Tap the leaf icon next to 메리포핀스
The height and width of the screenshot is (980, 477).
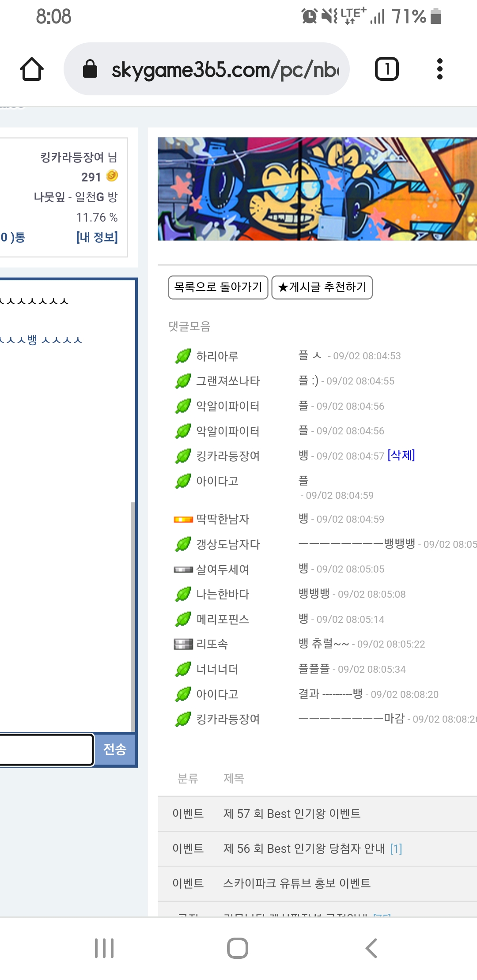183,619
